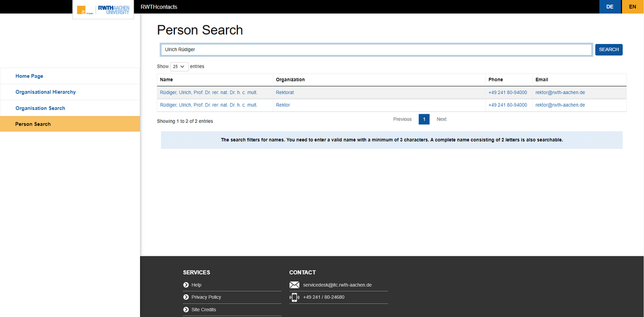Switch language to EN
The height and width of the screenshot is (317, 644).
point(633,6)
